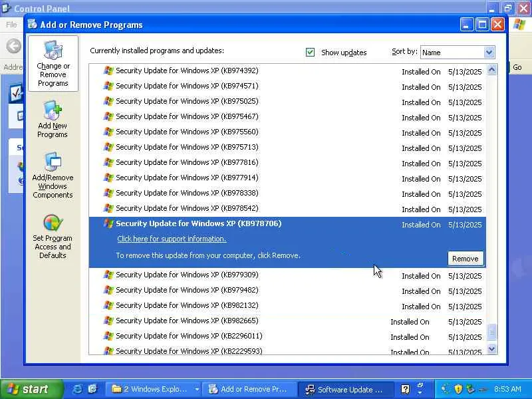The height and width of the screenshot is (399, 532).
Task: Select Change or Remove Programs icon
Action: pos(53,63)
